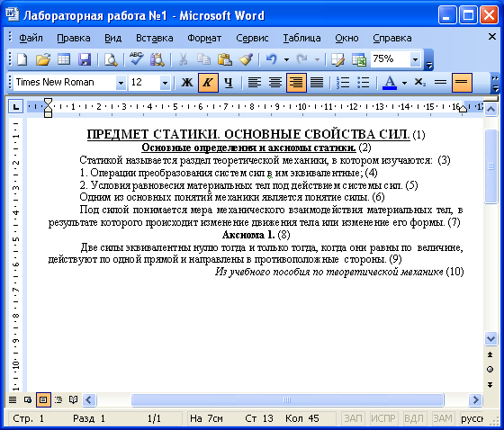The height and width of the screenshot is (430, 504).
Task: Click the Paste clipboard icon
Action: pyautogui.click(x=225, y=59)
